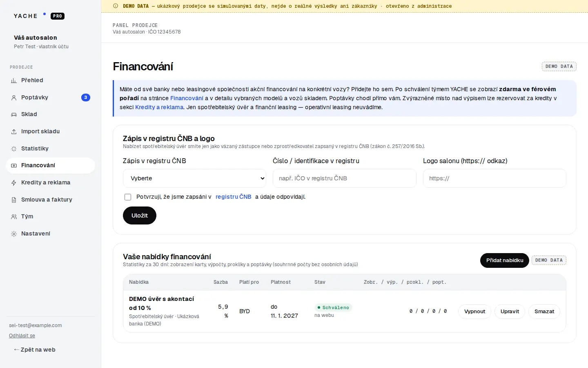Focus the Logo salonu URL field
The width and height of the screenshot is (588, 368).
494,178
